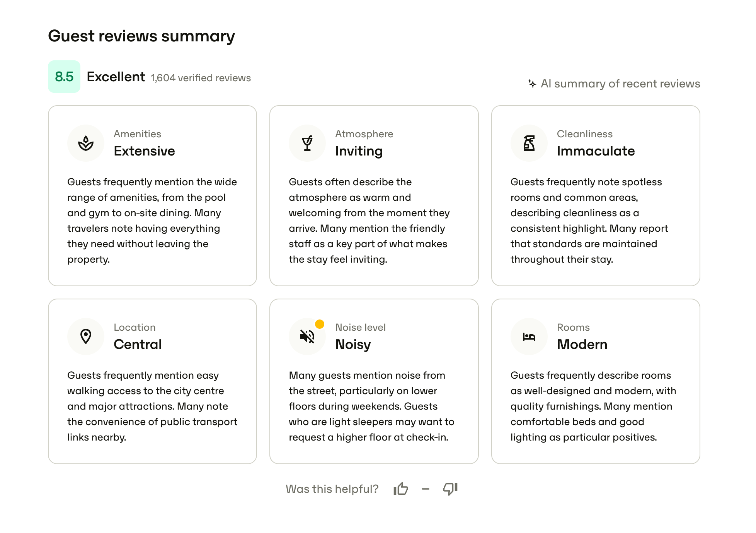Screen dimensions: 756x533
Task: Open the 1,604 verified reviews link
Action: [x=201, y=78]
